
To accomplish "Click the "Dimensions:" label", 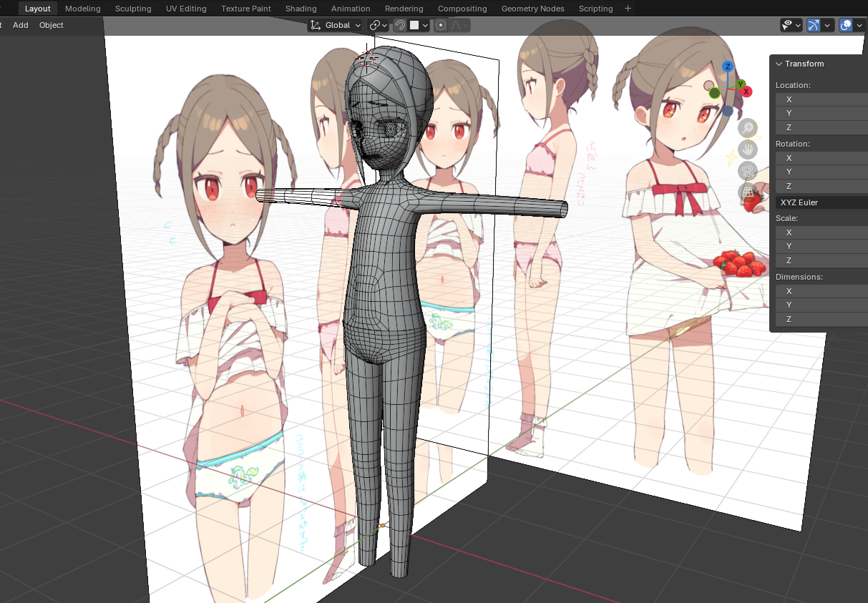I will 799,277.
